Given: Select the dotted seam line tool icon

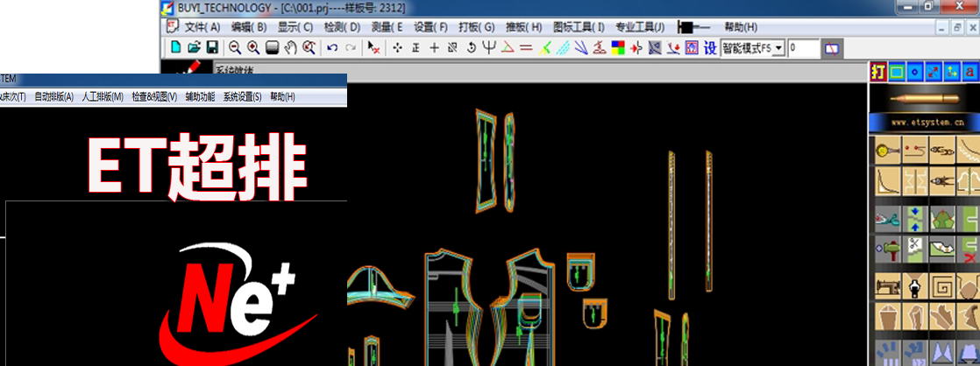Looking at the screenshot, I should point(915,151).
